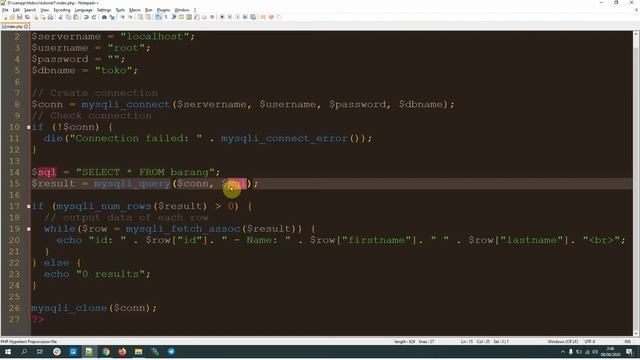Open the notification center in the taskbar

click(629, 352)
